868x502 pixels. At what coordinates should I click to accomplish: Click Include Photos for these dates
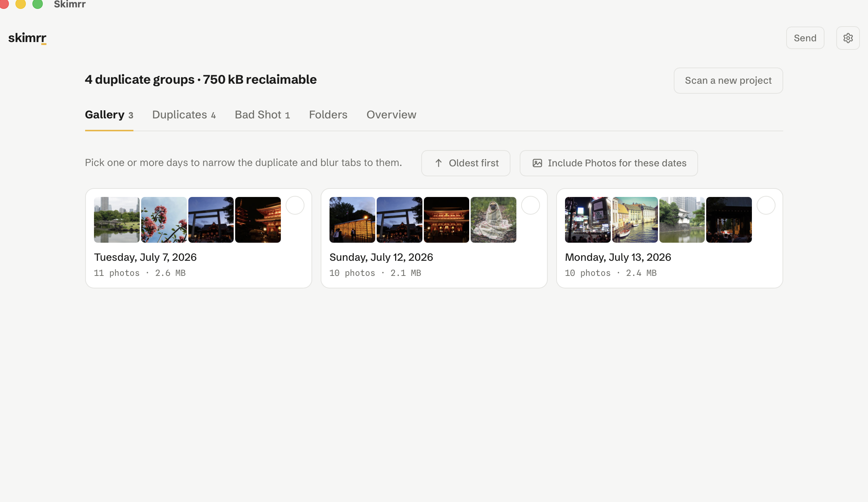click(x=609, y=163)
